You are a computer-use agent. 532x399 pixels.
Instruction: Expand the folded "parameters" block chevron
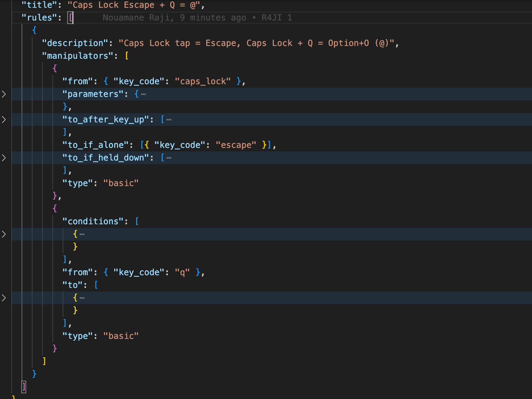click(x=4, y=94)
